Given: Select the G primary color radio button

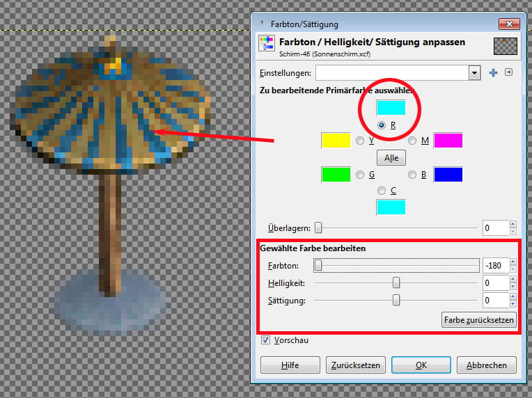Looking at the screenshot, I should (360, 175).
